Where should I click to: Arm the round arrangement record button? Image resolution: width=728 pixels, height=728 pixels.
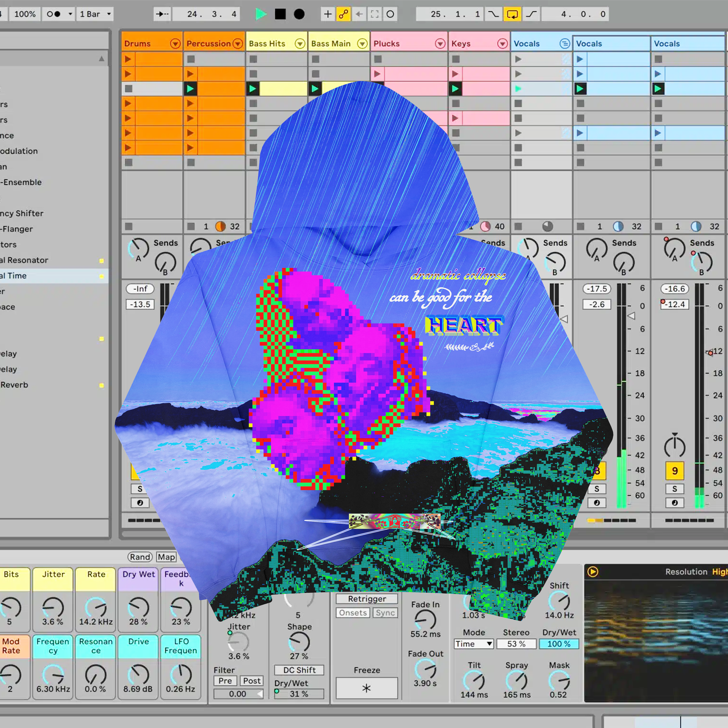299,14
